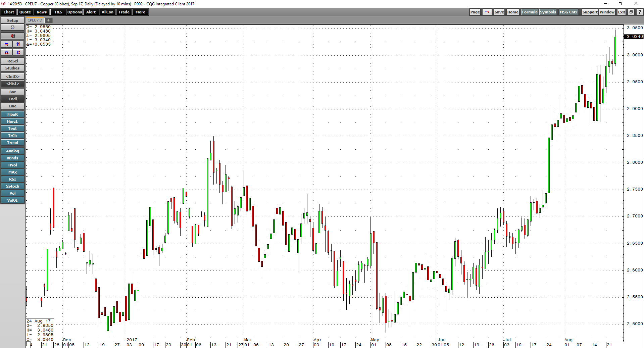Image resolution: width=644 pixels, height=348 pixels.
Task: Click the 3.0000 price axis label
Action: [635, 55]
